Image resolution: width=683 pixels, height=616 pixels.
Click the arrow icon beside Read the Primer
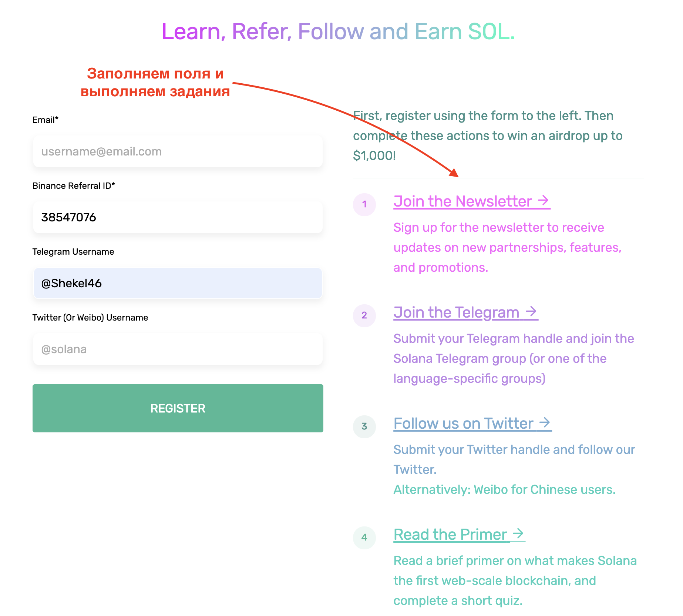coord(518,534)
